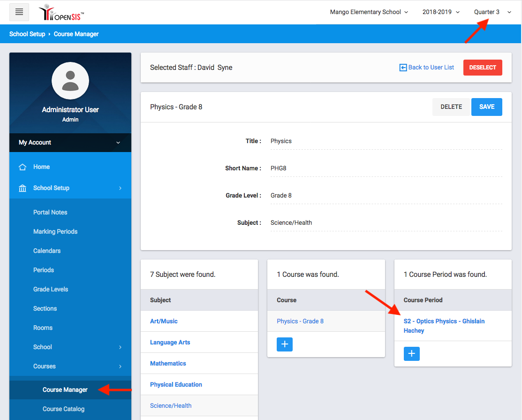Click the openSIS logo
The width and height of the screenshot is (522, 420).
click(61, 13)
